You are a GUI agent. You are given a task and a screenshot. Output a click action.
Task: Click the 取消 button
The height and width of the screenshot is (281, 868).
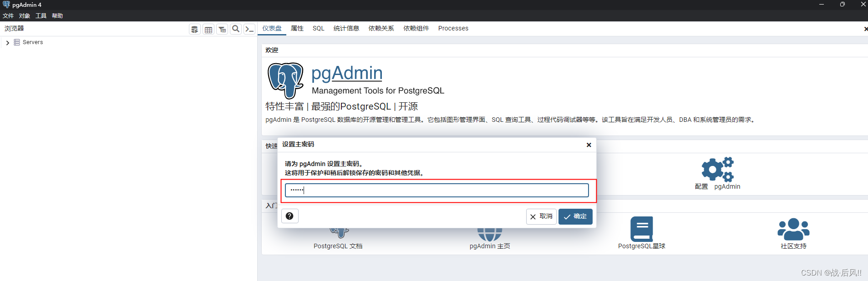click(541, 217)
